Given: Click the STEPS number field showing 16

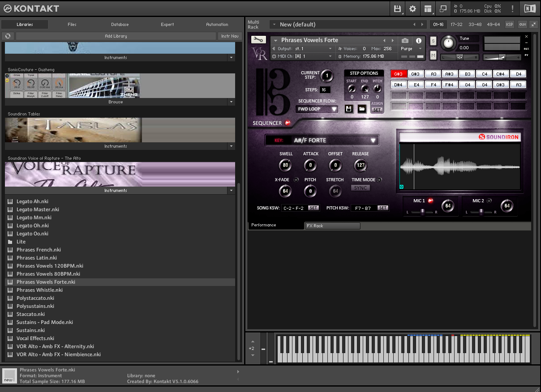Looking at the screenshot, I should point(325,90).
